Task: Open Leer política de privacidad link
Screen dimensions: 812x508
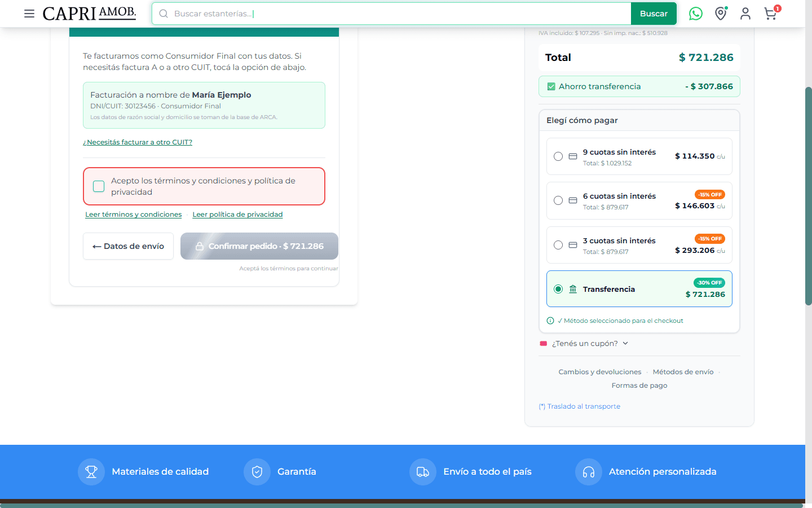Action: (x=237, y=214)
